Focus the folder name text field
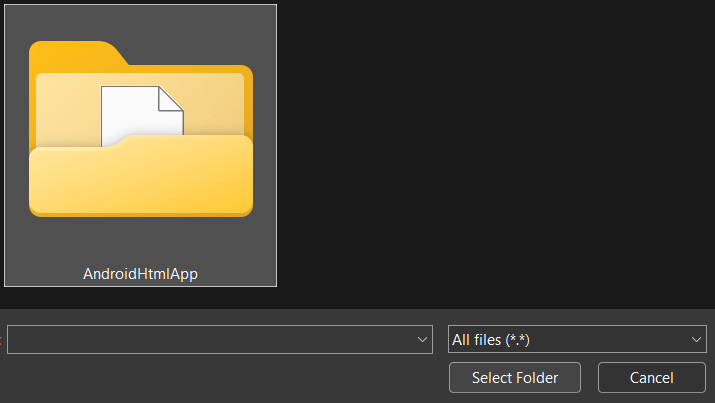 pos(210,340)
